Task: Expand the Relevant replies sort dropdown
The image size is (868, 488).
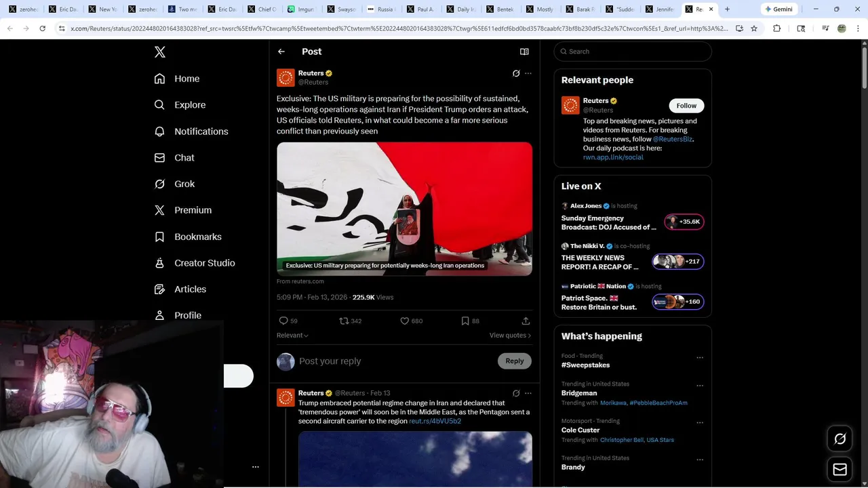Action: 292,335
